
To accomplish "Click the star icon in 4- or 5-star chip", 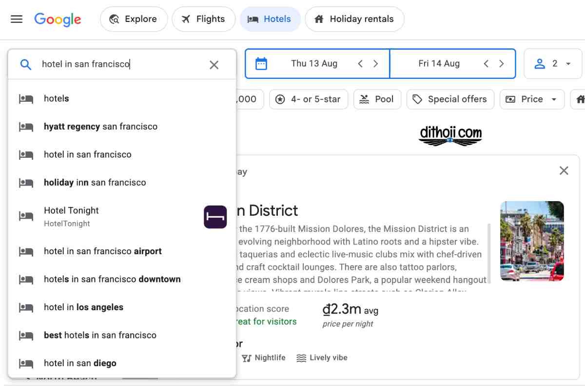I will pyautogui.click(x=280, y=99).
